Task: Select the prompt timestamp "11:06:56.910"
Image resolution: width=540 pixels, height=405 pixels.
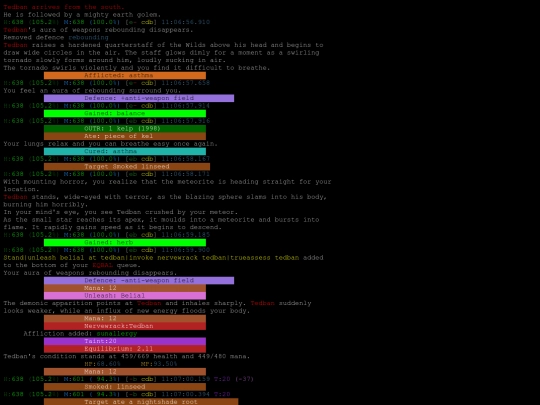Action: click(185, 22)
